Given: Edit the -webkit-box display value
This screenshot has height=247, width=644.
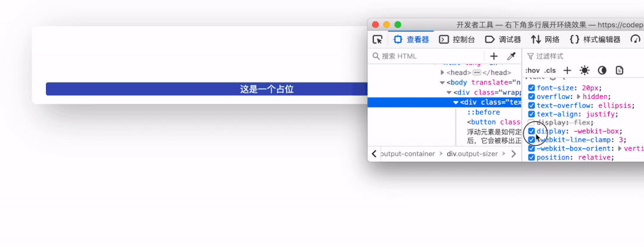Looking at the screenshot, I should pos(596,131).
